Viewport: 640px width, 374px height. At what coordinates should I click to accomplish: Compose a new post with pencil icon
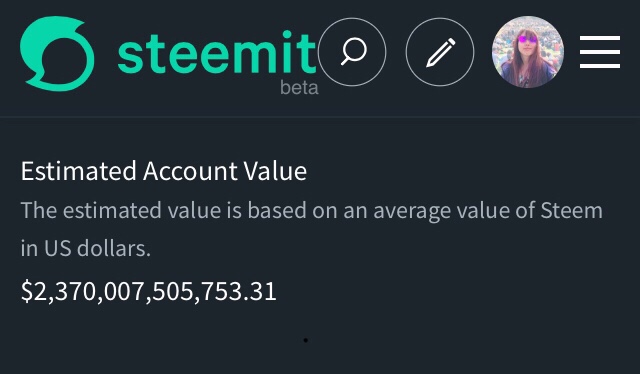coord(440,52)
